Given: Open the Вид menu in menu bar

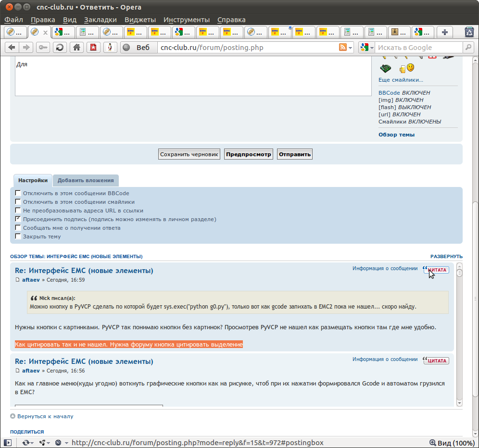Looking at the screenshot, I should pyautogui.click(x=70, y=20).
